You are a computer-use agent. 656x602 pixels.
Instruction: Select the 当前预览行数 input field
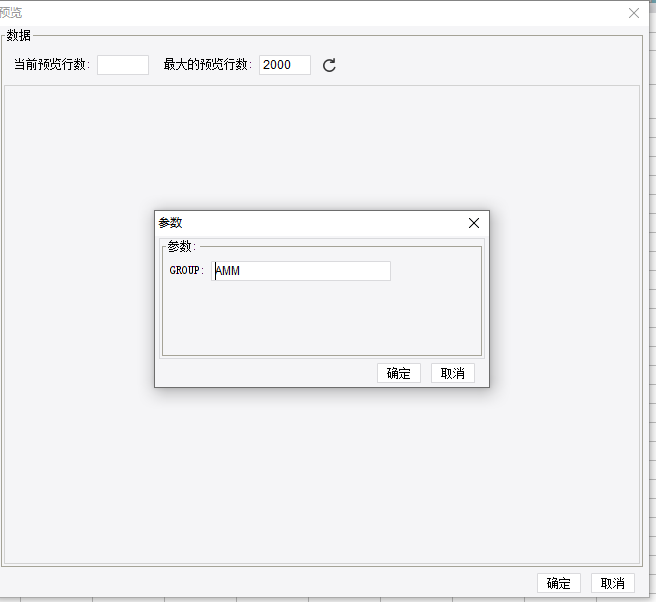[x=123, y=65]
